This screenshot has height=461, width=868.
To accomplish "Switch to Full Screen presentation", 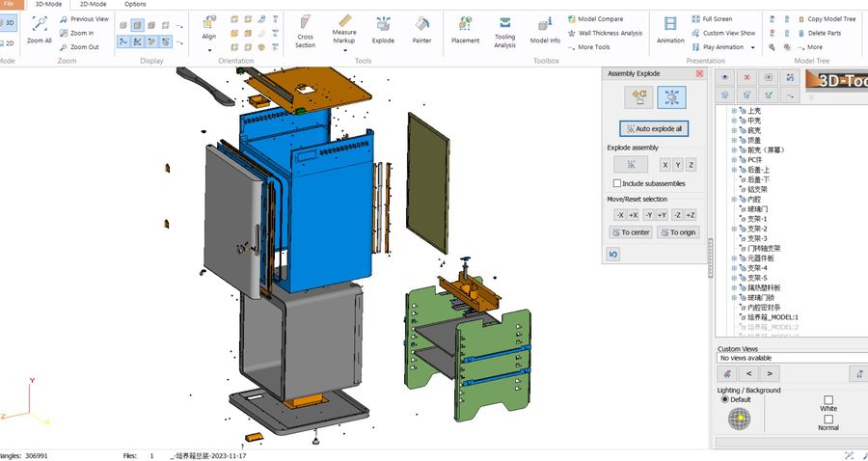I will pos(712,19).
